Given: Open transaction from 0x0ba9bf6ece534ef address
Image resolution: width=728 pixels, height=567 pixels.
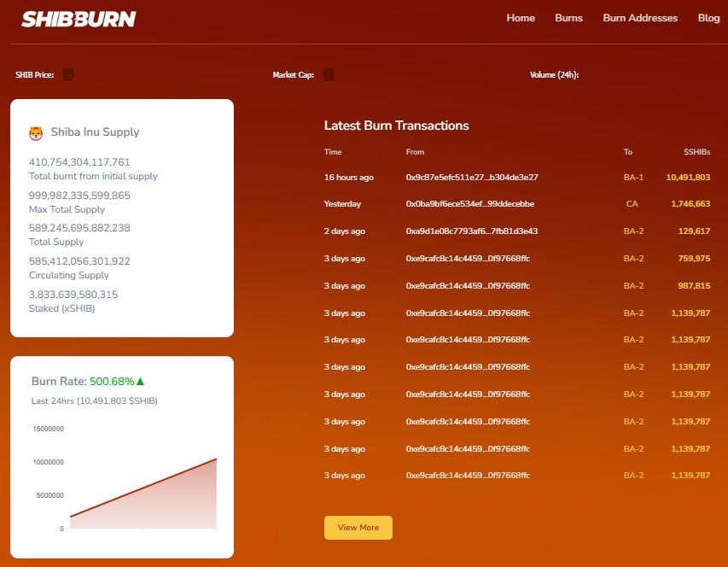Looking at the screenshot, I should tap(470, 204).
